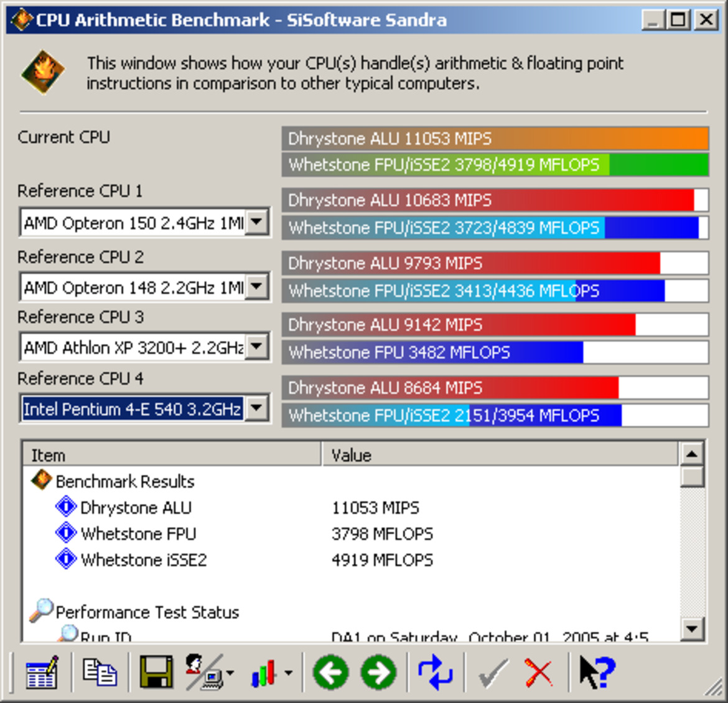Open dropdown arrow beside remote computer icon

click(x=230, y=673)
